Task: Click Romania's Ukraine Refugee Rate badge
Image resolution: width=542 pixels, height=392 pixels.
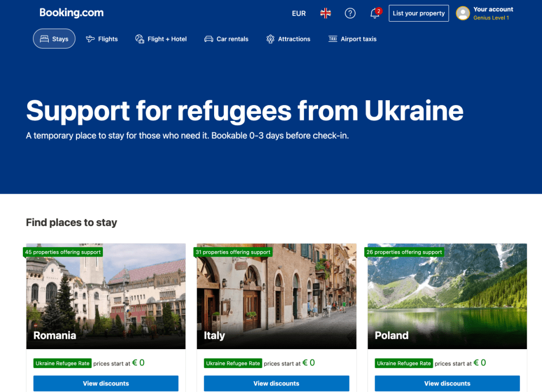Action: [62, 363]
